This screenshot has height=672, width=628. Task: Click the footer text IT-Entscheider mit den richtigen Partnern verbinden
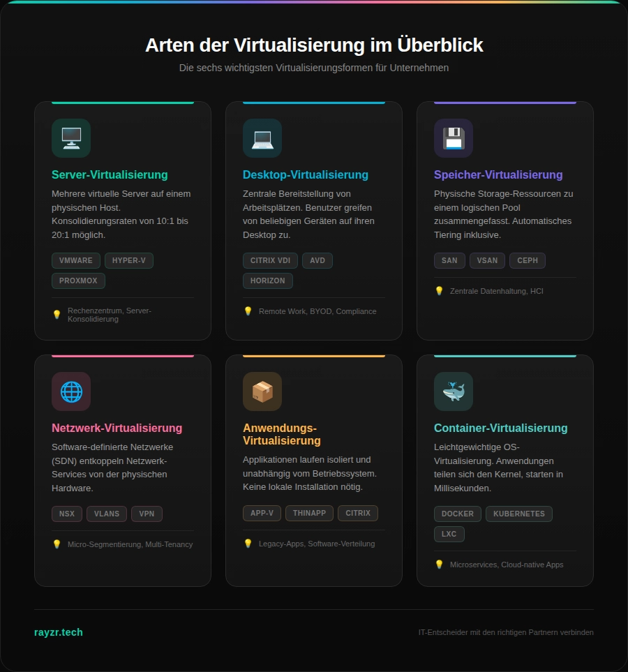[506, 632]
